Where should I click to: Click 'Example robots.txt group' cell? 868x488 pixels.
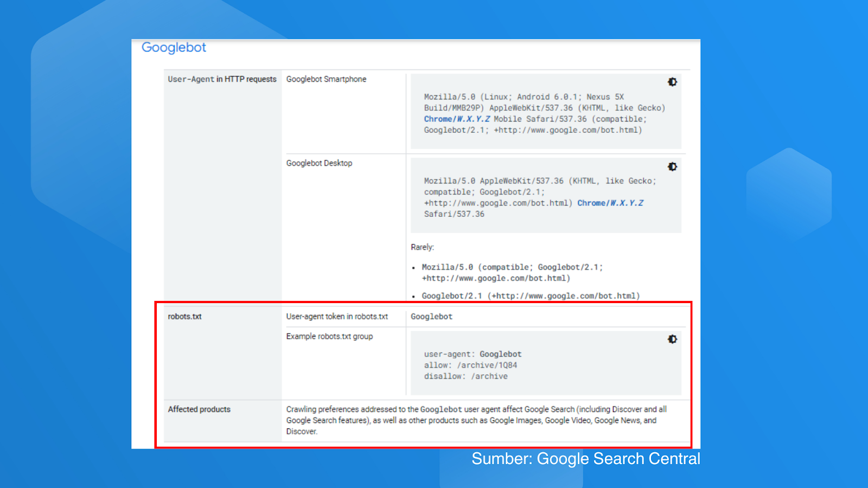tap(329, 337)
